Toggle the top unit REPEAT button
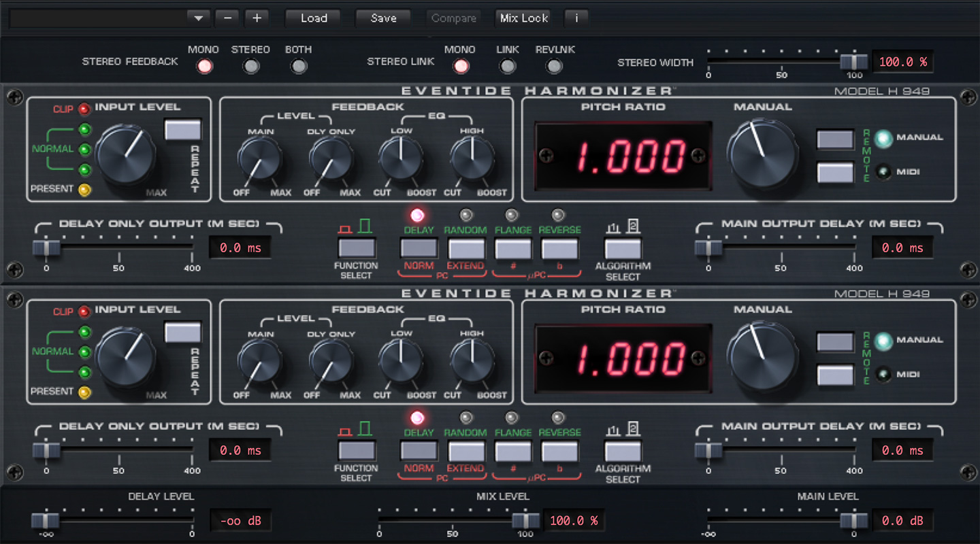This screenshot has height=544, width=980. [x=183, y=129]
